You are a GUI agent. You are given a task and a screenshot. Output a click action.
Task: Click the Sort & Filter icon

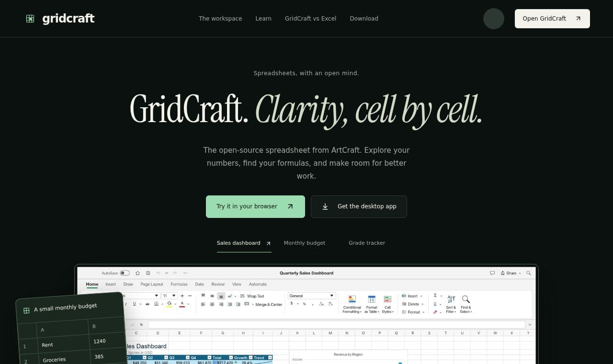(x=451, y=299)
